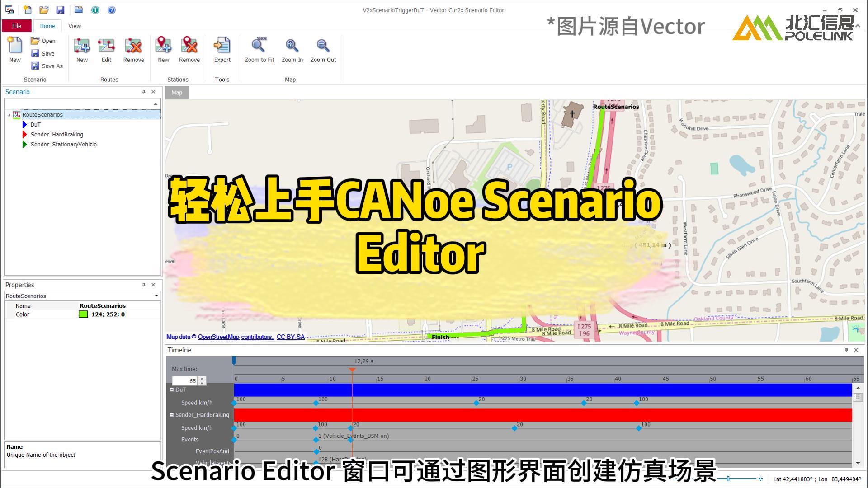Click the quick access new document icon
The height and width of the screenshot is (488, 868).
coord(28,9)
